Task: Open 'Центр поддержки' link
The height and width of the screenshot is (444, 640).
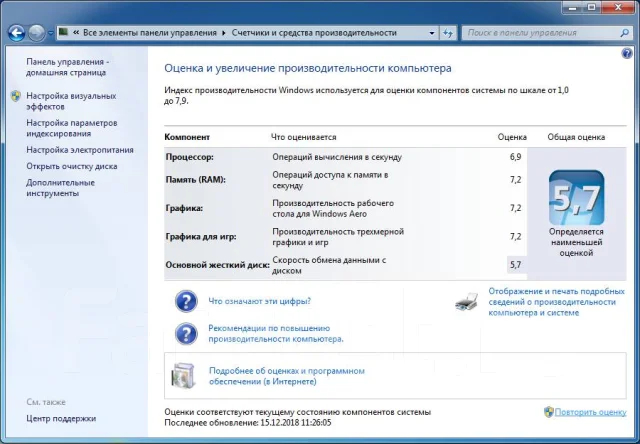Action: (61, 418)
